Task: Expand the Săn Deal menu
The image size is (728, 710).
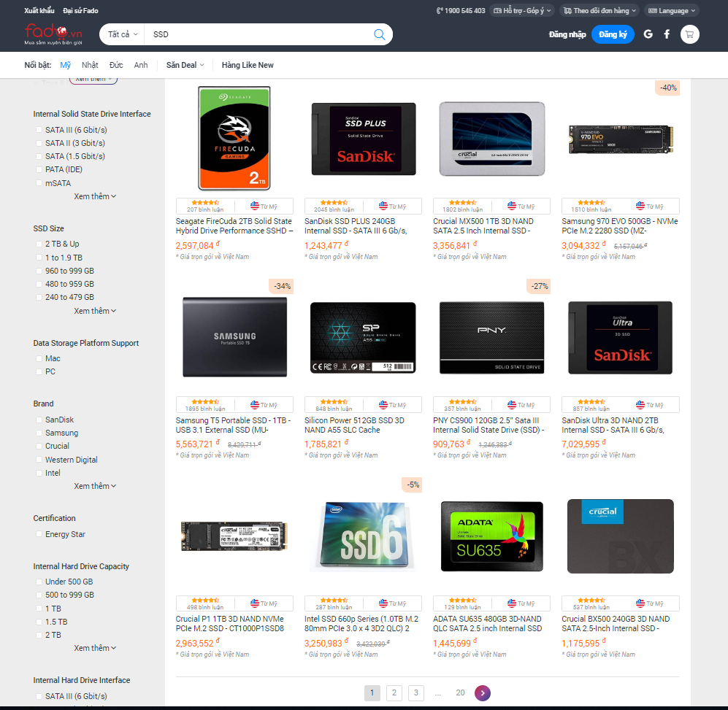Action: (x=185, y=65)
